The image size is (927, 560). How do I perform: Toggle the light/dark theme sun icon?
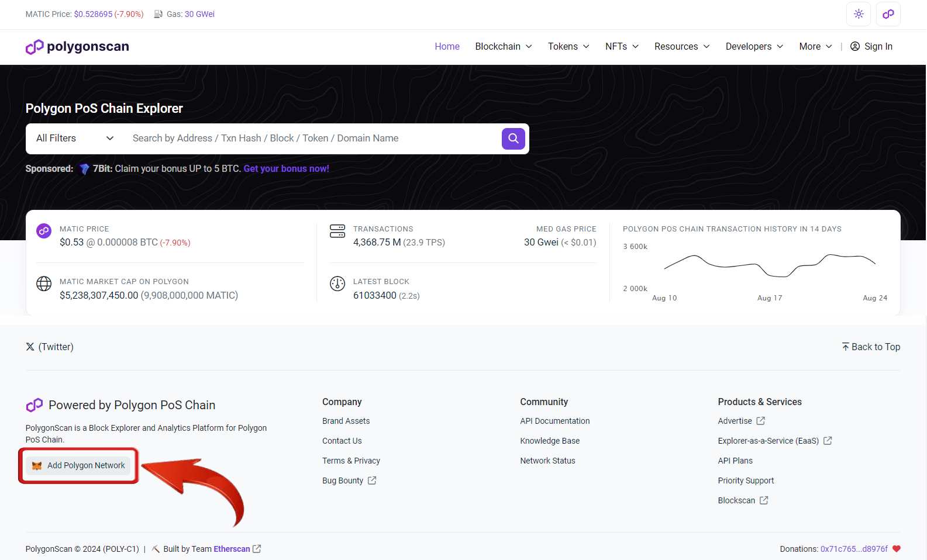[859, 14]
